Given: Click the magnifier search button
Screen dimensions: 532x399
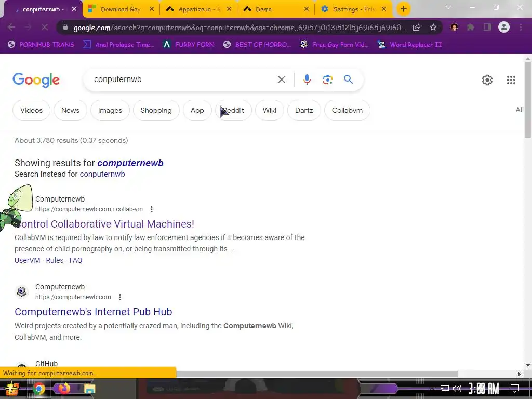Looking at the screenshot, I should [348, 79].
